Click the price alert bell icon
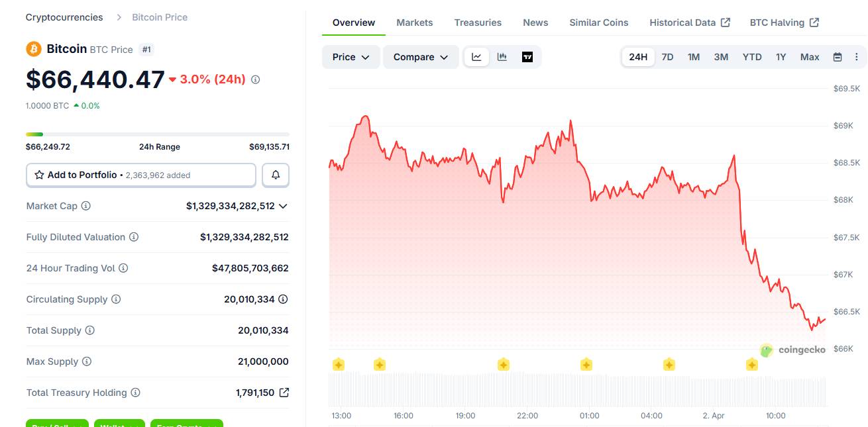Screen dimensions: 868x427 tap(276, 175)
